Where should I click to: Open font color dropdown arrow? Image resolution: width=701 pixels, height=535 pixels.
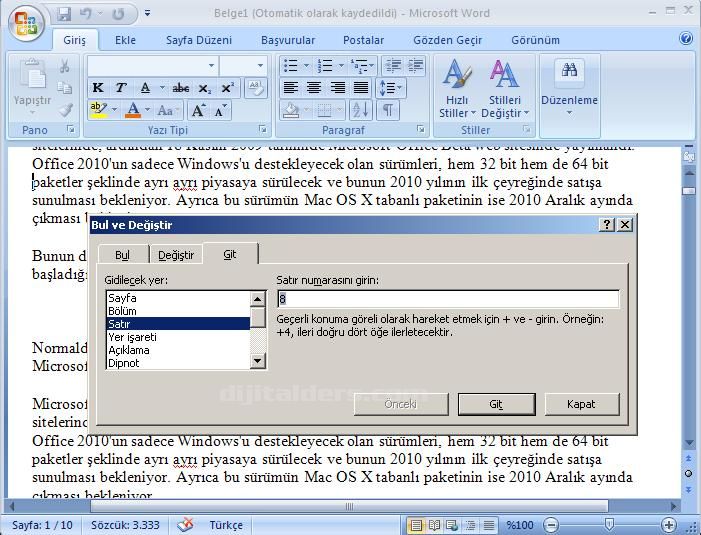click(147, 110)
